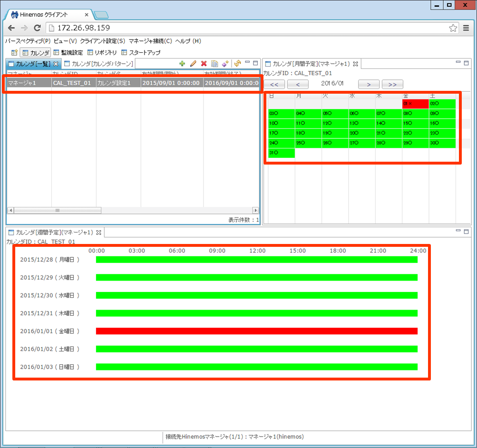477x448 pixels.
Task: Close the Hinemos クライアント browser tab
Action: [x=87, y=15]
